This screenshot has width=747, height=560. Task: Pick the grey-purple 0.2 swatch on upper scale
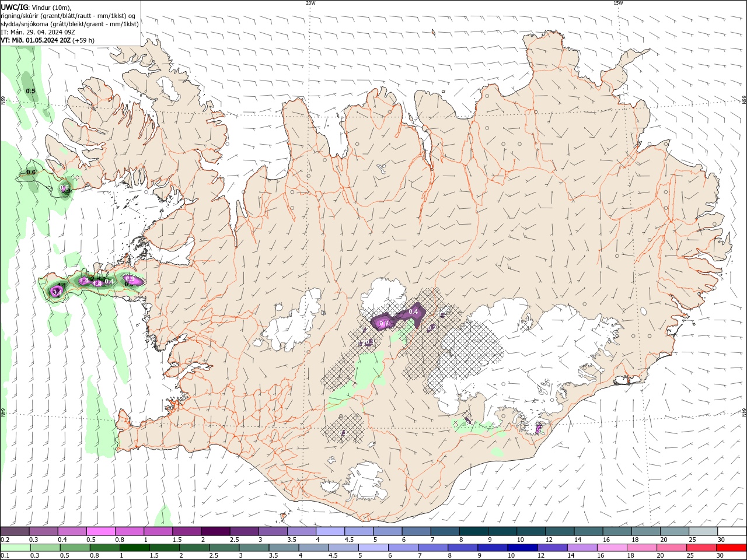(15, 531)
